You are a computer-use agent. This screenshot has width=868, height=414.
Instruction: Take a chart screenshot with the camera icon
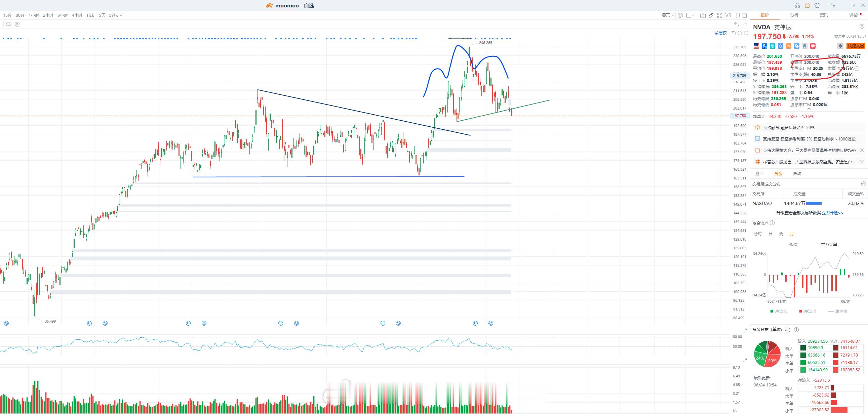pos(703,15)
